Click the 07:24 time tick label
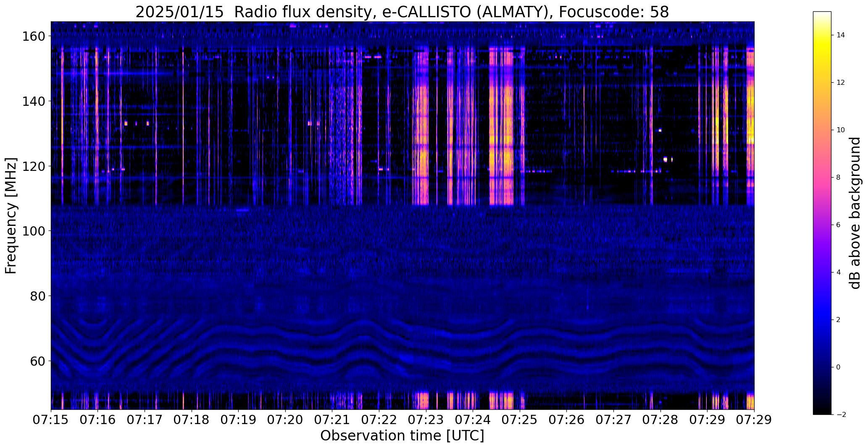The width and height of the screenshot is (868, 448). coord(473,420)
